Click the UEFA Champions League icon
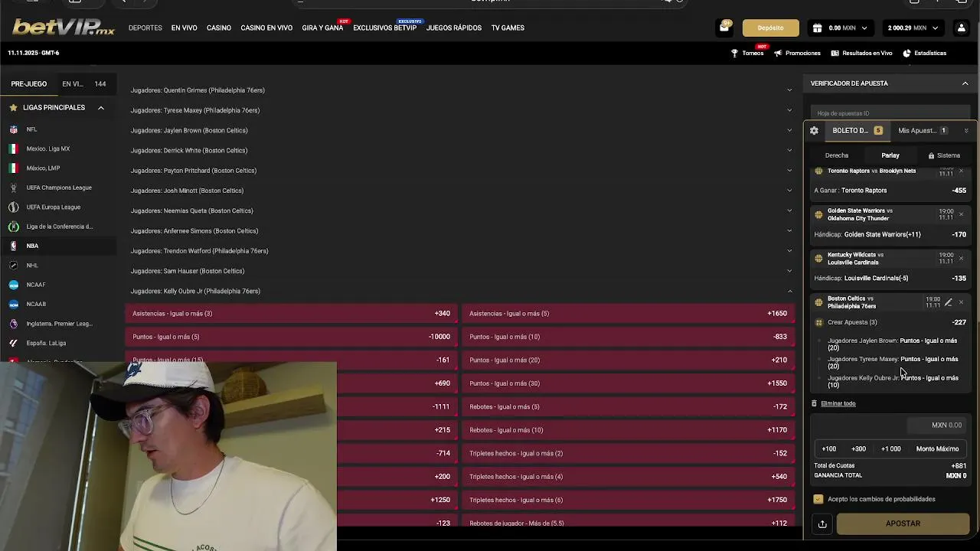The image size is (980, 551). [x=13, y=187]
